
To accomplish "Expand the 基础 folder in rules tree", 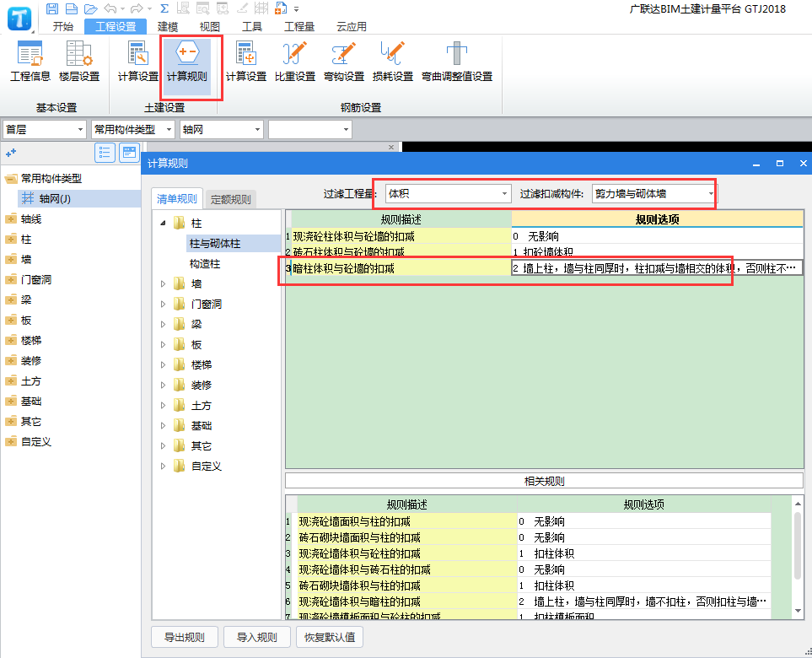I will click(x=163, y=425).
